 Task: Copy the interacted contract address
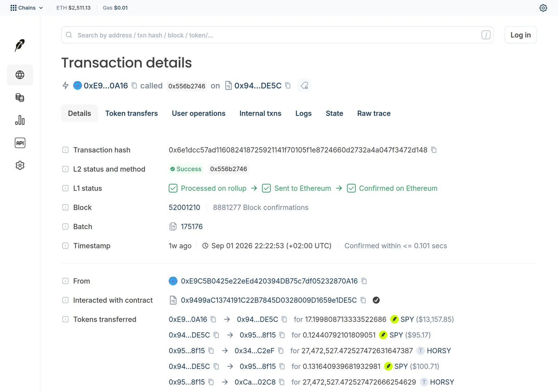point(363,300)
